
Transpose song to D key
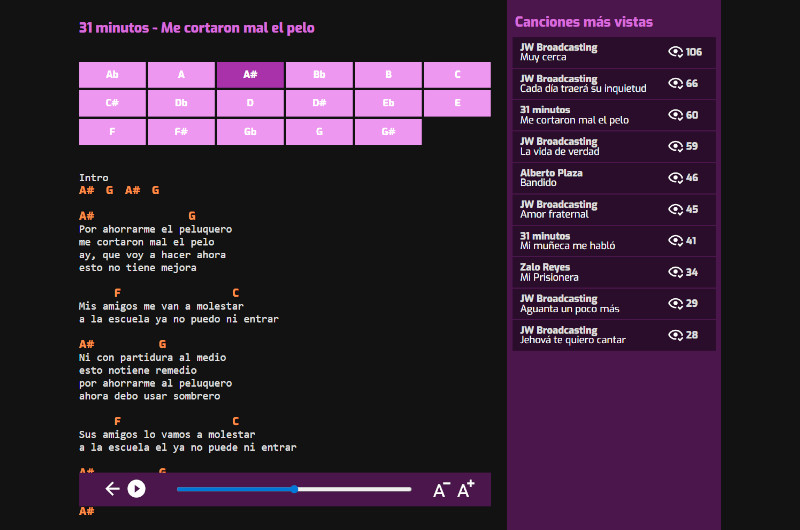point(250,103)
